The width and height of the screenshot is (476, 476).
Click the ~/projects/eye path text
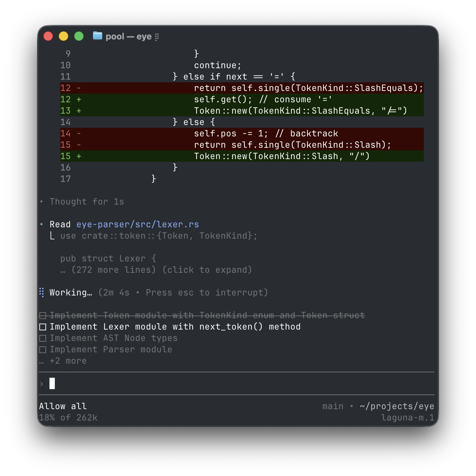click(x=397, y=406)
